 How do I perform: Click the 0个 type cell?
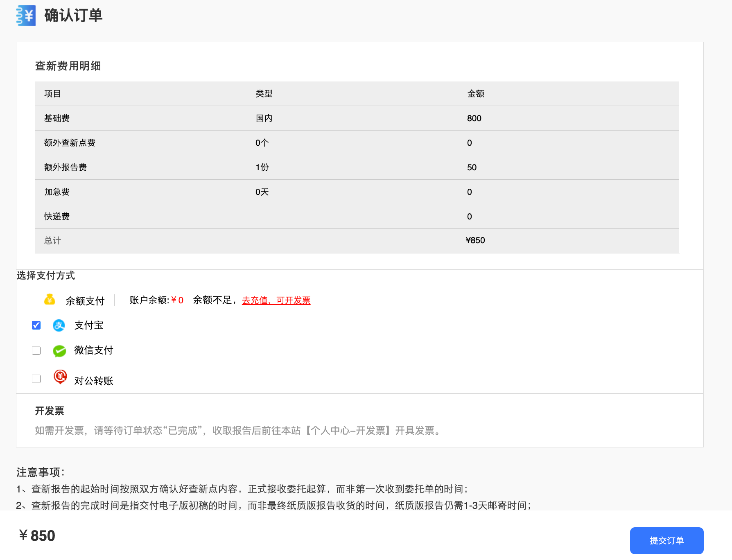[x=262, y=143]
